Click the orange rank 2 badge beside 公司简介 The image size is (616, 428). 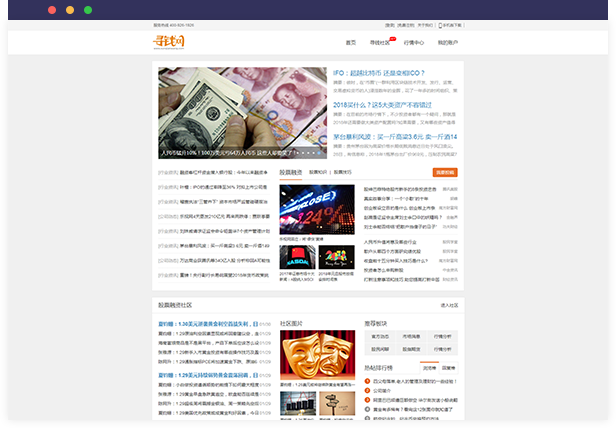(x=367, y=390)
